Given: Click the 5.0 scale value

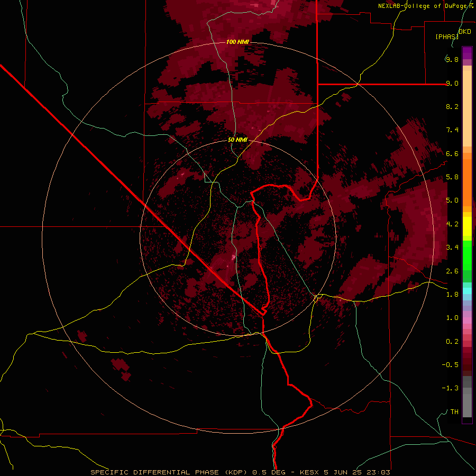Looking at the screenshot, I should coord(452,200).
